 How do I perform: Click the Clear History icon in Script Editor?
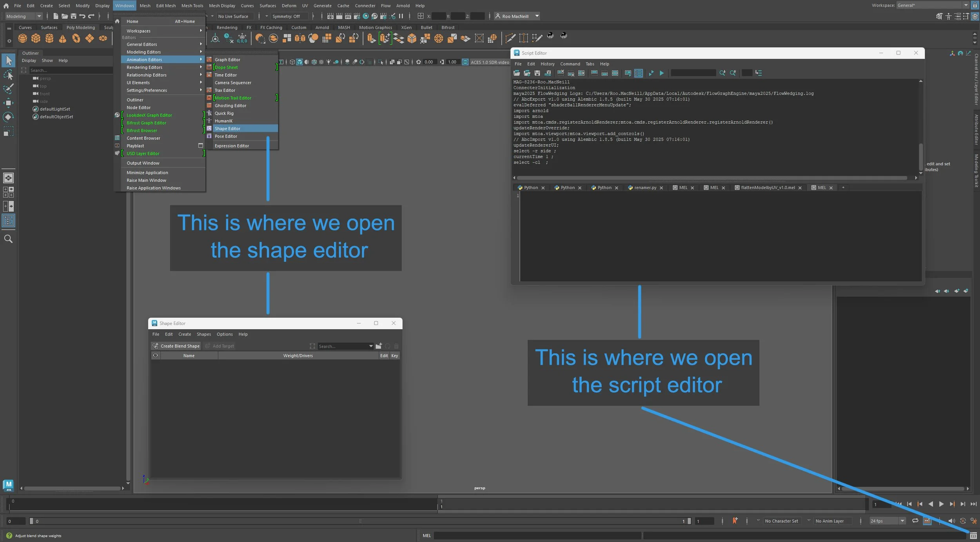click(x=561, y=73)
